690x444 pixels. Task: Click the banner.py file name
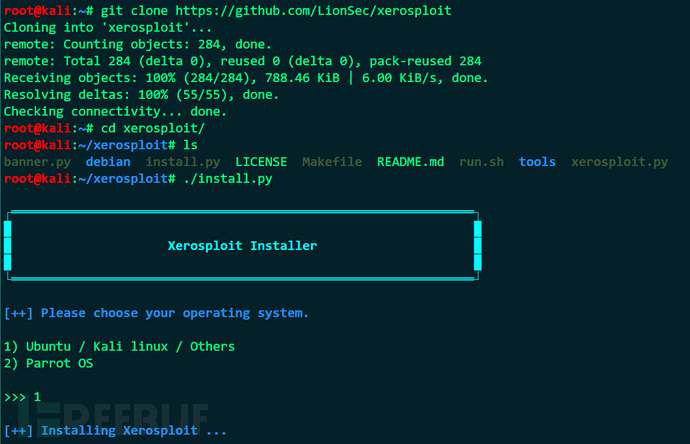click(37, 162)
